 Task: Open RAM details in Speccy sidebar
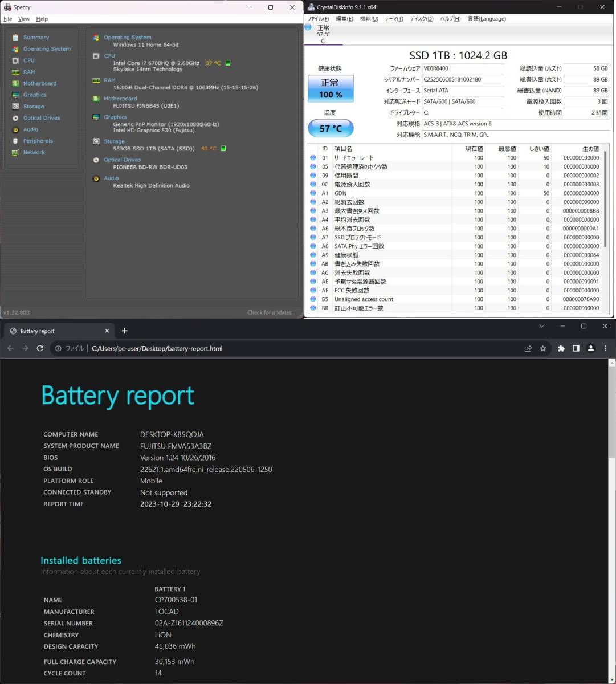[x=28, y=72]
